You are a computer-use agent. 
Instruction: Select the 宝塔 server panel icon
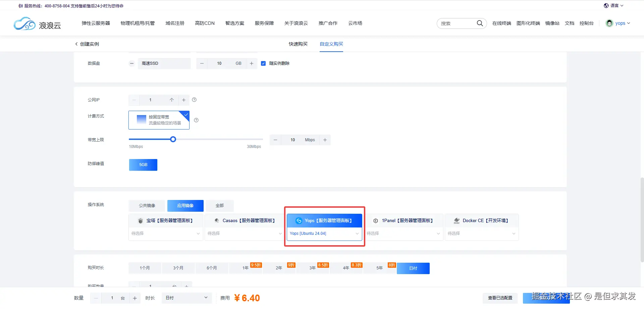click(x=141, y=220)
